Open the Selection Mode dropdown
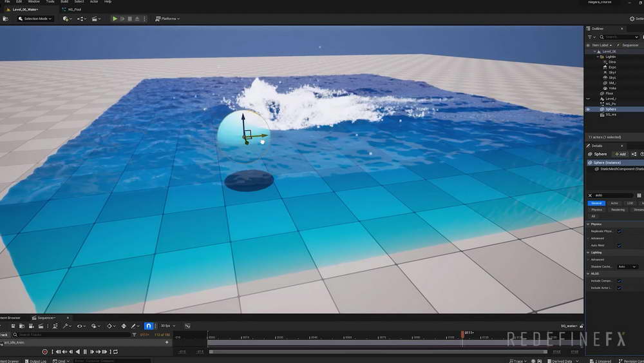Image resolution: width=644 pixels, height=363 pixels. point(35,19)
